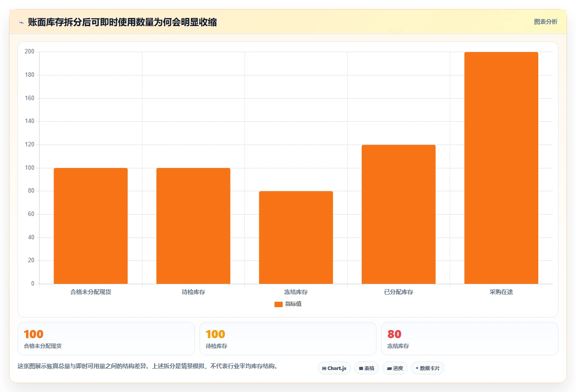Select the 进度 tag chip

395,368
